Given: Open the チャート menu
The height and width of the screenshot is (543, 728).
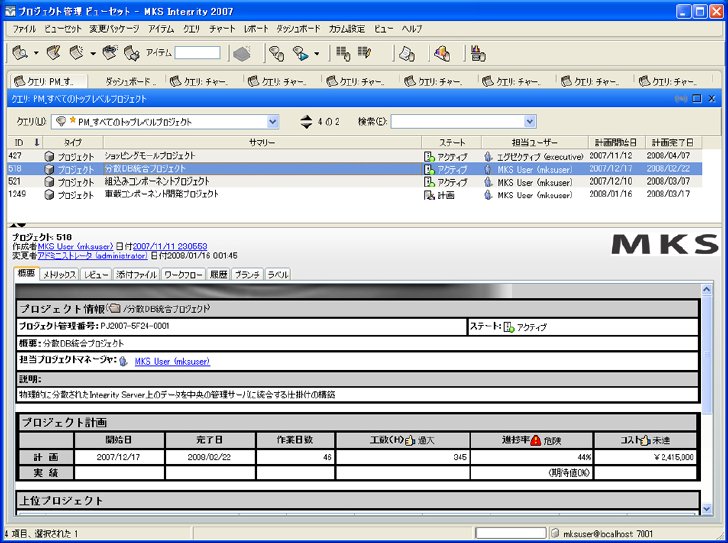Looking at the screenshot, I should tap(222, 29).
